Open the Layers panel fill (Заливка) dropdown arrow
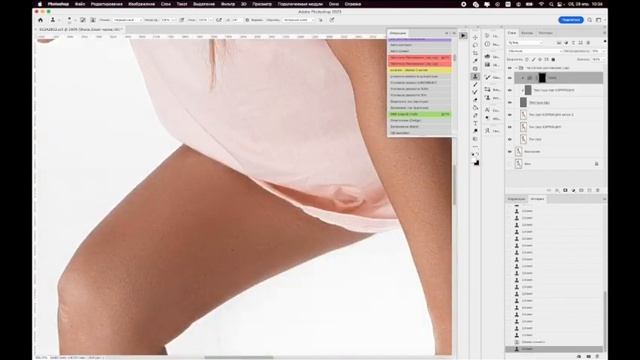This screenshot has width=640, height=360. (604, 60)
